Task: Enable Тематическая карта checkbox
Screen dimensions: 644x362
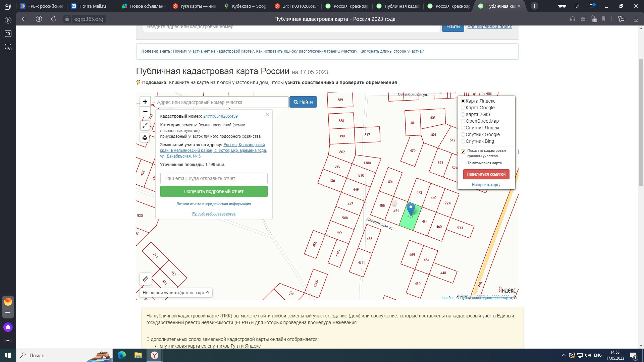Action: [463, 163]
